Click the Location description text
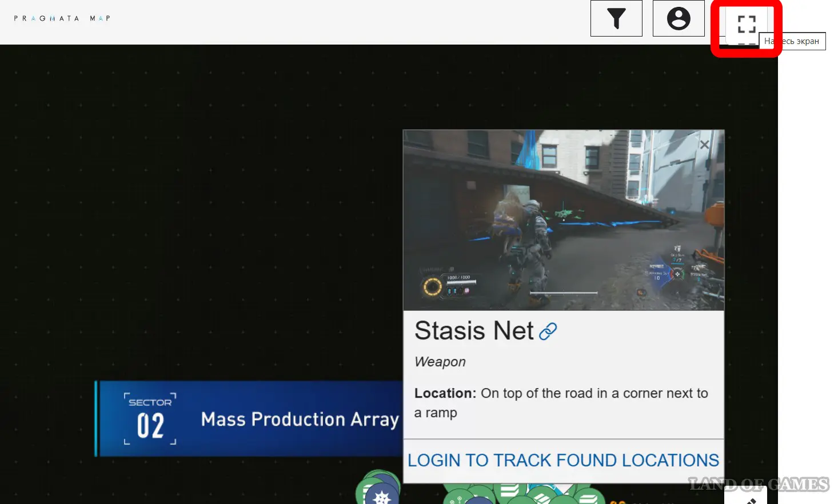The image size is (838, 504). tap(560, 402)
